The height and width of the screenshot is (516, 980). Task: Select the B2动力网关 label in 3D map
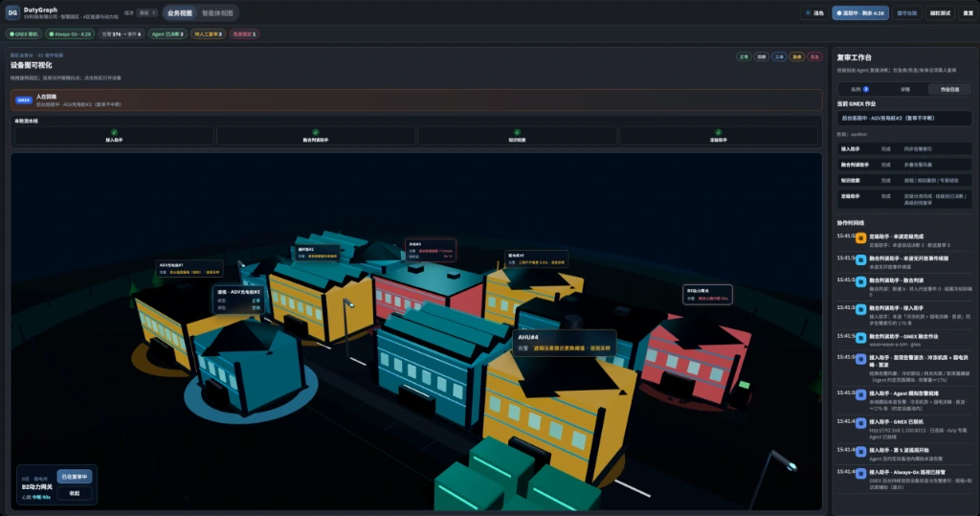coord(707,295)
